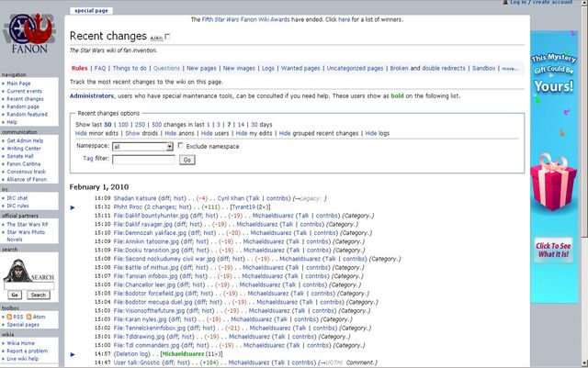588x368 pixels.
Task: Select the special page tab
Action: [91, 11]
